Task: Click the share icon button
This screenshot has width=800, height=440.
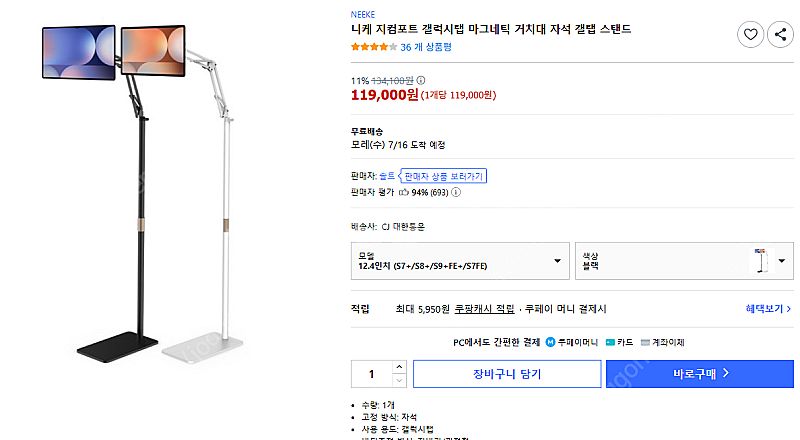Action: click(x=780, y=35)
